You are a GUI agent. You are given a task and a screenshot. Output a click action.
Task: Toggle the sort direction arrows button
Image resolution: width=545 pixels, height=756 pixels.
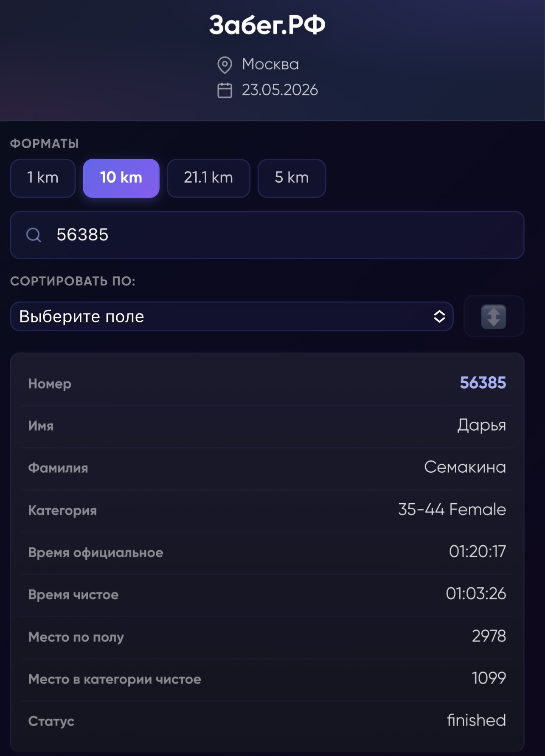pos(494,316)
